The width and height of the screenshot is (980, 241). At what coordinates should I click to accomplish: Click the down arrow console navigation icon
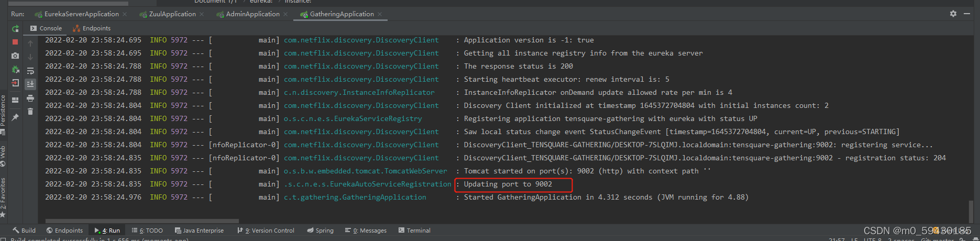(30, 57)
